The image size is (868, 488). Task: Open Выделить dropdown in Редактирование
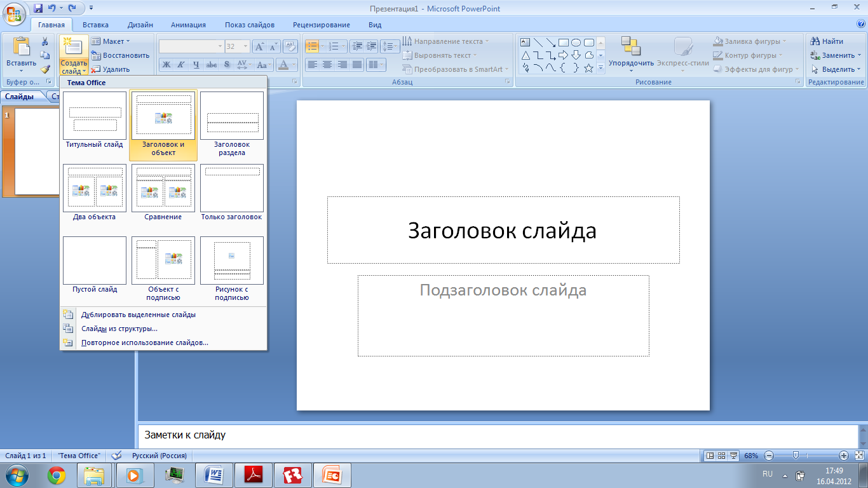click(x=836, y=69)
